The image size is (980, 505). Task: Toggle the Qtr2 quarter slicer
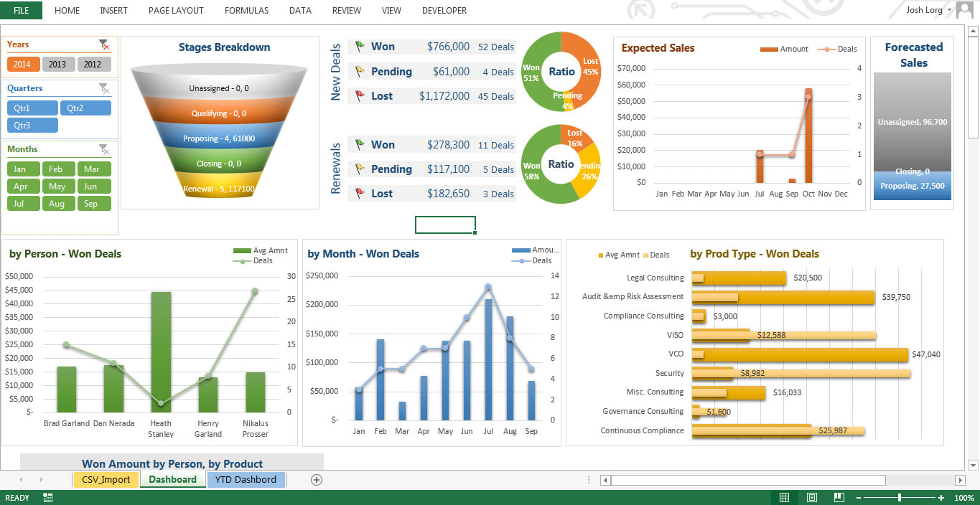coord(86,108)
